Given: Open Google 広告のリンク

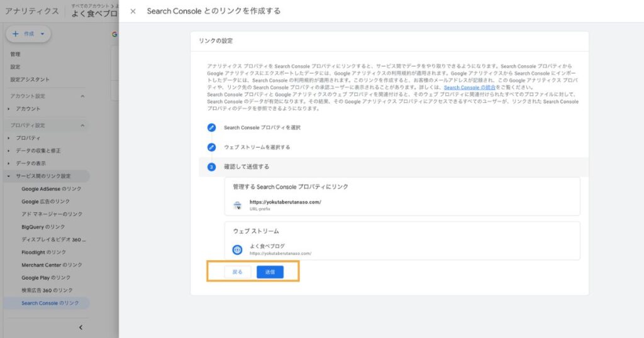Looking at the screenshot, I should [45, 202].
